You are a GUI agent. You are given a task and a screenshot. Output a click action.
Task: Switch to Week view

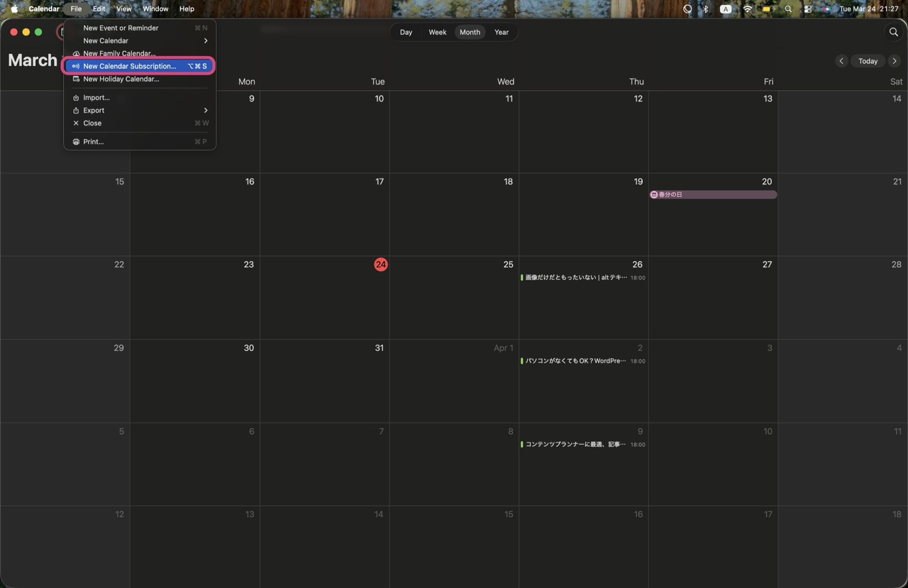[438, 32]
